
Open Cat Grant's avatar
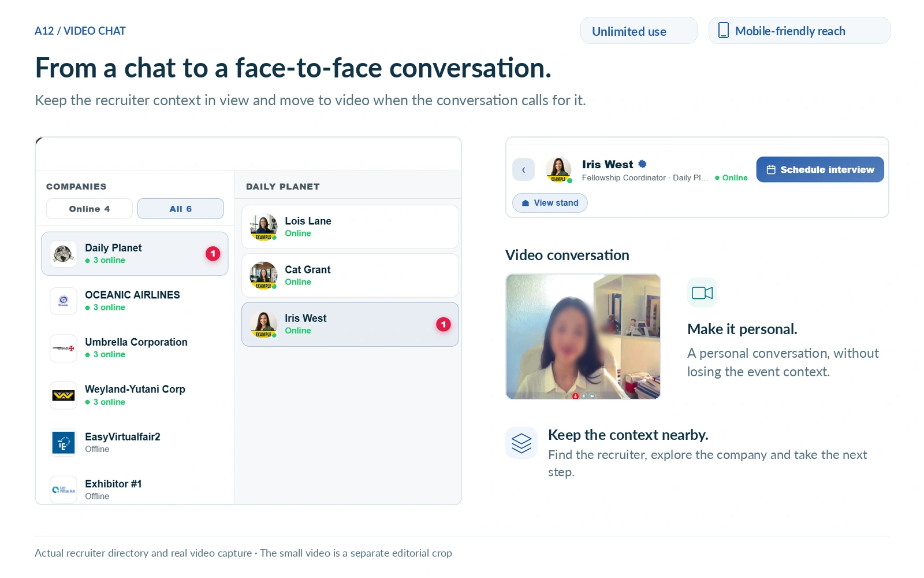tap(263, 276)
